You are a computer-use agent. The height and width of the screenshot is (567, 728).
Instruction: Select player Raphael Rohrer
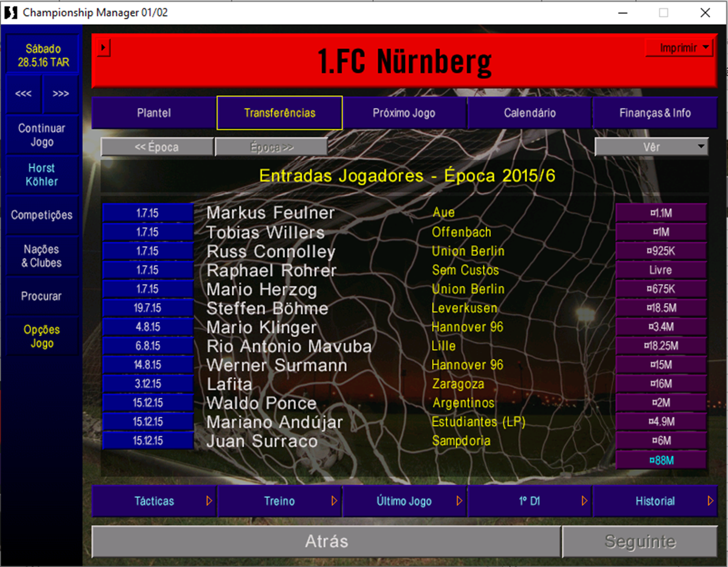click(272, 270)
